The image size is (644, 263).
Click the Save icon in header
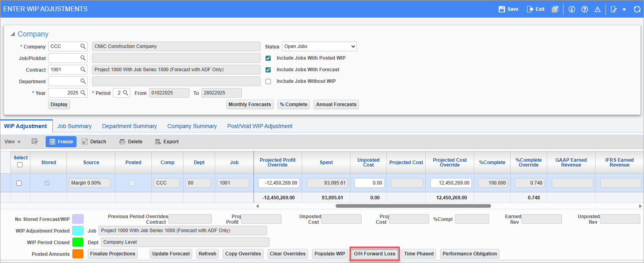click(502, 9)
